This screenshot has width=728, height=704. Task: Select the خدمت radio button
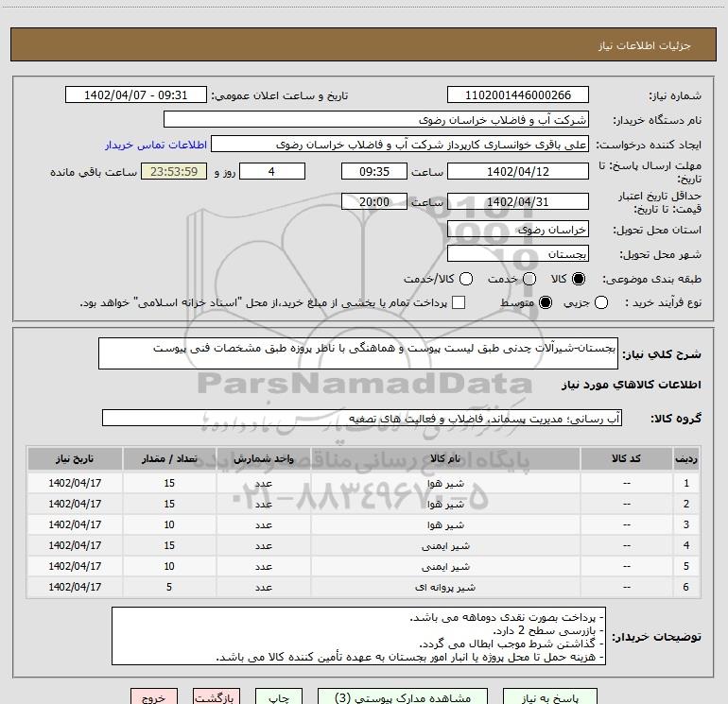pyautogui.click(x=529, y=279)
